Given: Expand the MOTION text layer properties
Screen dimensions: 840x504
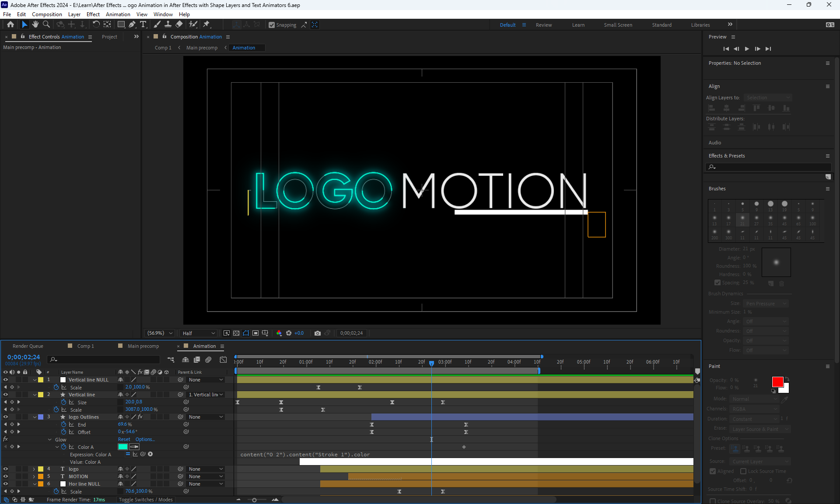Looking at the screenshot, I should tap(34, 476).
